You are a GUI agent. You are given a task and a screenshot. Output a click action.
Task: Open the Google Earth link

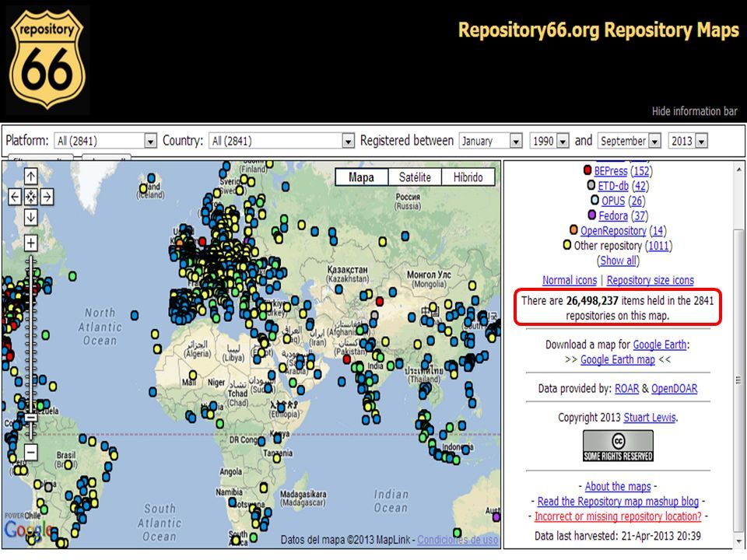tap(659, 345)
